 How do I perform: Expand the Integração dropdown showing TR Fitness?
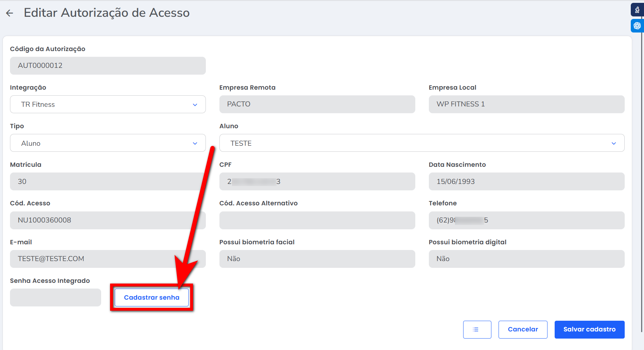[108, 104]
